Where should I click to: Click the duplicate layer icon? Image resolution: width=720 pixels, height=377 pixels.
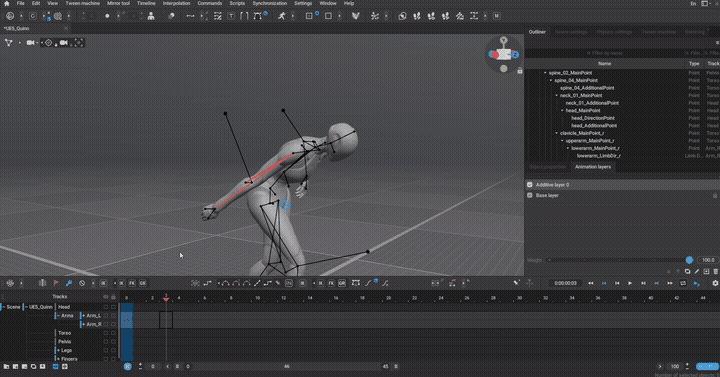pyautogui.click(x=687, y=271)
